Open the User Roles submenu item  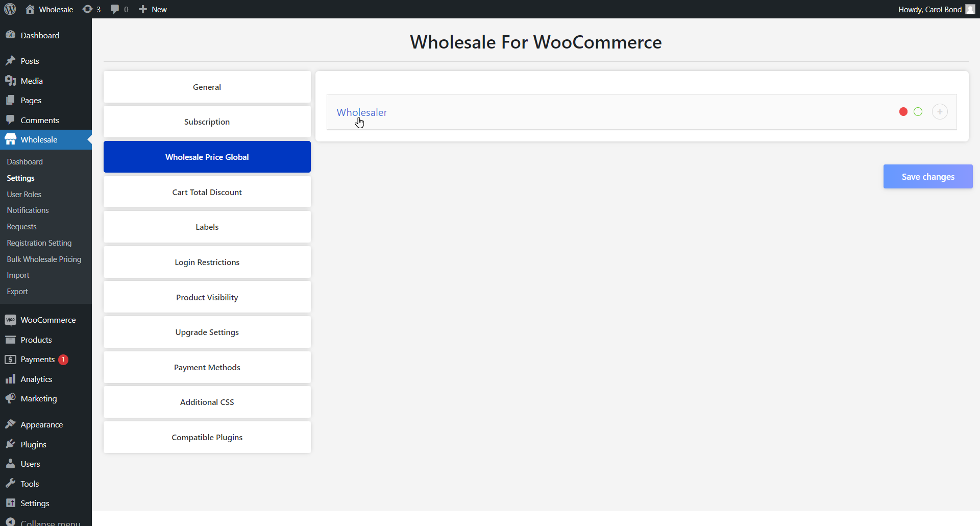coord(24,195)
